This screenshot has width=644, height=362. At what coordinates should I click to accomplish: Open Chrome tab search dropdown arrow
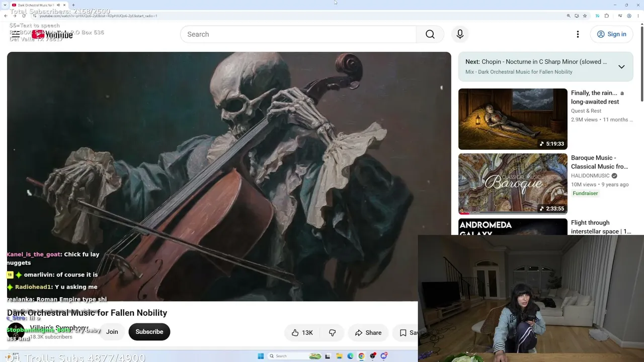tap(6, 5)
